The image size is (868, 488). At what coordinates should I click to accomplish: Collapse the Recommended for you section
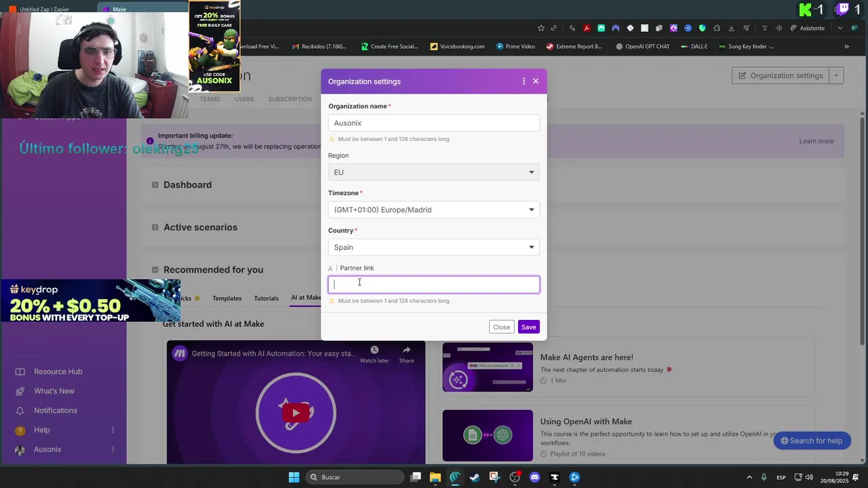point(155,270)
